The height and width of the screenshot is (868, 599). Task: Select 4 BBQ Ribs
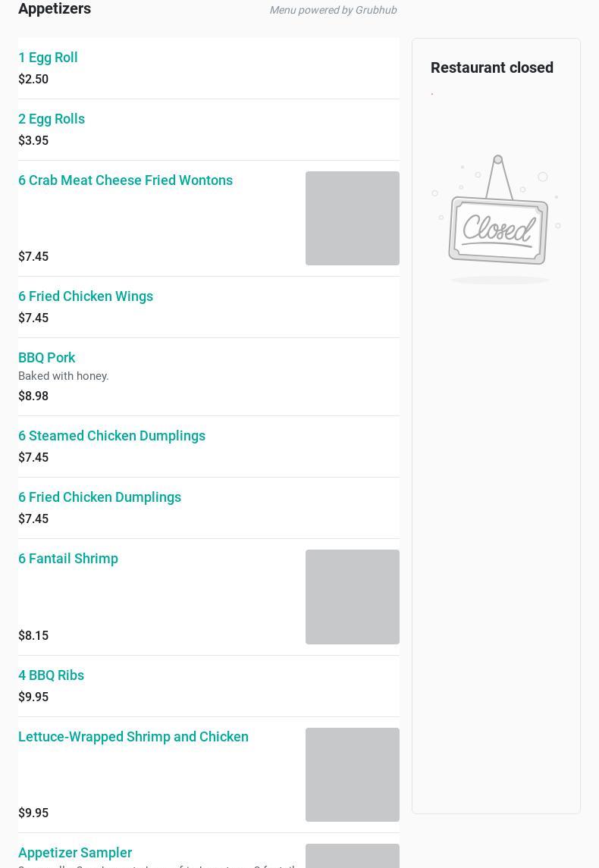click(x=51, y=675)
